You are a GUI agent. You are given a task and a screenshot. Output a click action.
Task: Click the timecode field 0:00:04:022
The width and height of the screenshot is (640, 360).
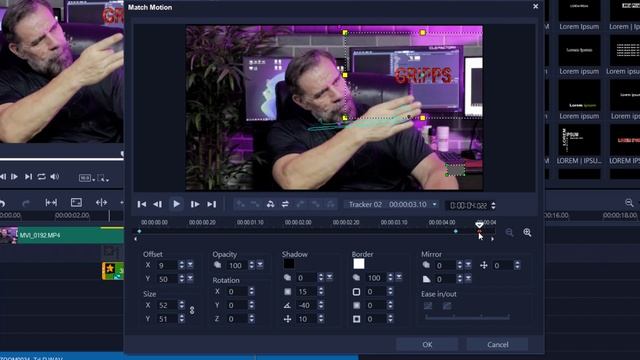[468, 205]
